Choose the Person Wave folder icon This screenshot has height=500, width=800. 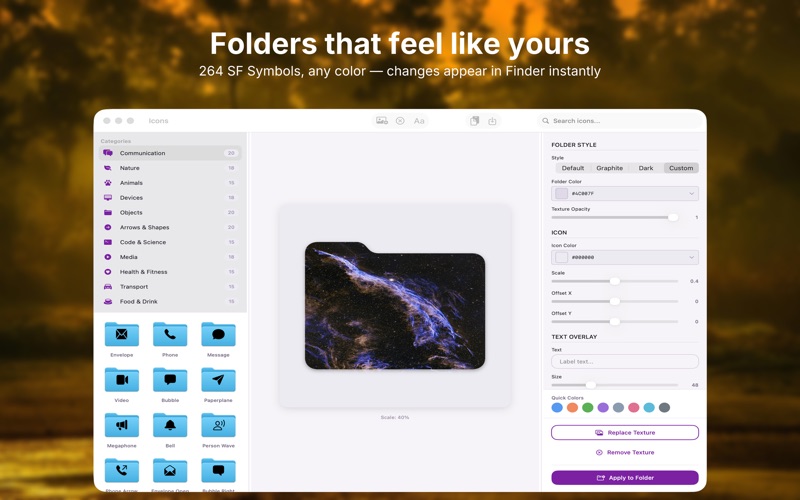click(218, 425)
